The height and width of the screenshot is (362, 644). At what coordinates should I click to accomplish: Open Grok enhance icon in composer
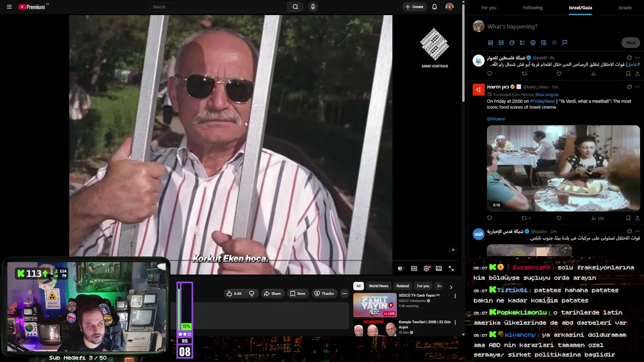click(512, 43)
